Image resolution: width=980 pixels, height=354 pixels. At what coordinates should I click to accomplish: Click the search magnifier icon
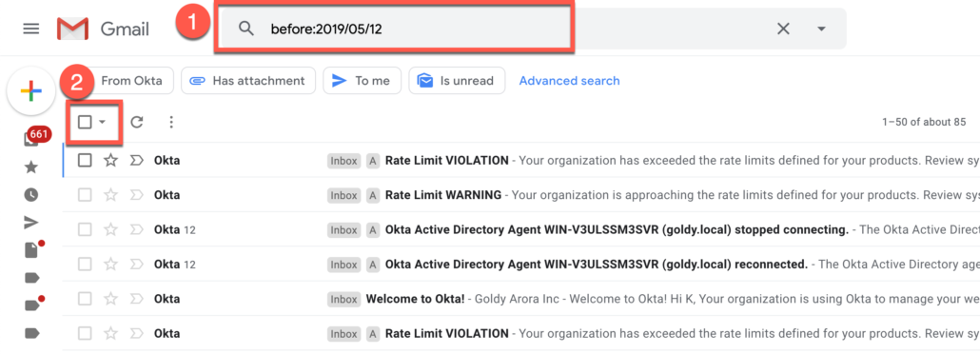(246, 29)
